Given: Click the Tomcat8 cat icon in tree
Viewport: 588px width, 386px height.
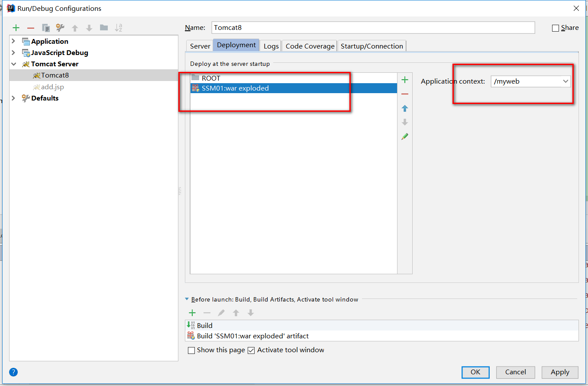Looking at the screenshot, I should pyautogui.click(x=36, y=75).
